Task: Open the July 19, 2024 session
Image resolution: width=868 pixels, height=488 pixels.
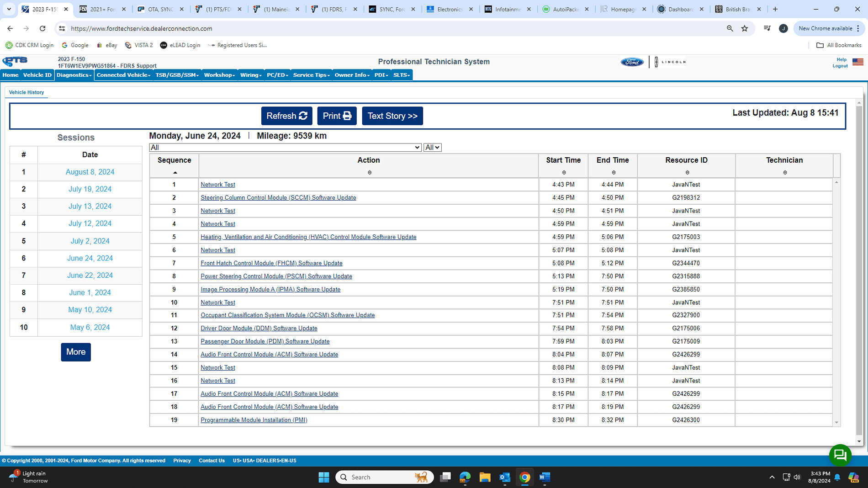Action: coord(90,189)
